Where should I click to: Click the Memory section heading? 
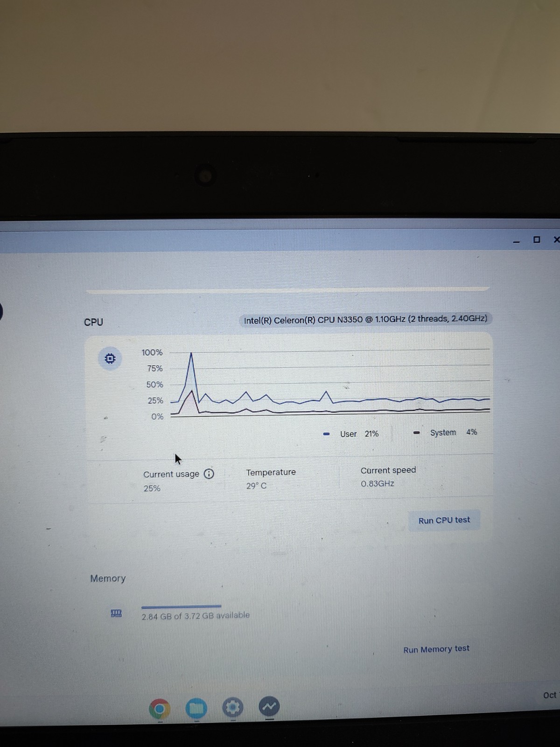click(108, 578)
